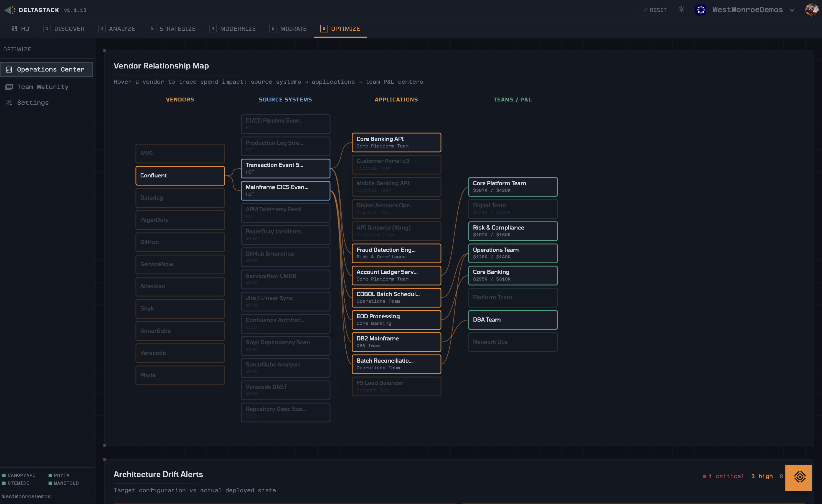This screenshot has height=504, width=822.
Task: Select the Core Banking API application
Action: [396, 142]
